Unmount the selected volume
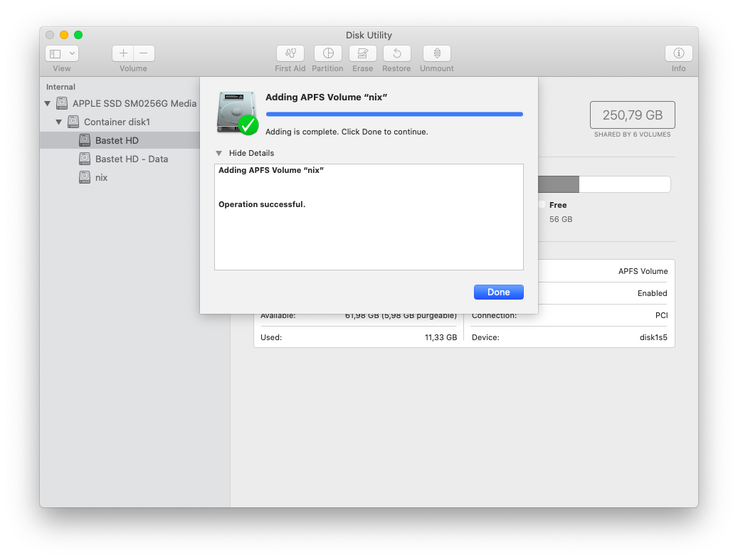Image resolution: width=738 pixels, height=560 pixels. click(437, 53)
